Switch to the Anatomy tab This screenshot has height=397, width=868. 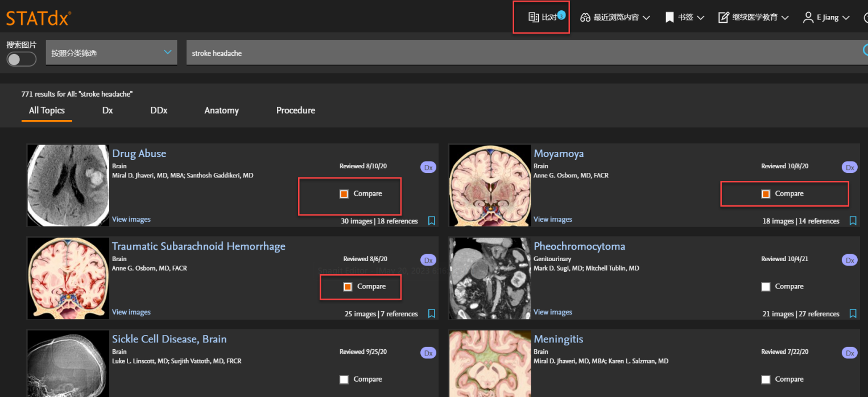[x=221, y=110]
